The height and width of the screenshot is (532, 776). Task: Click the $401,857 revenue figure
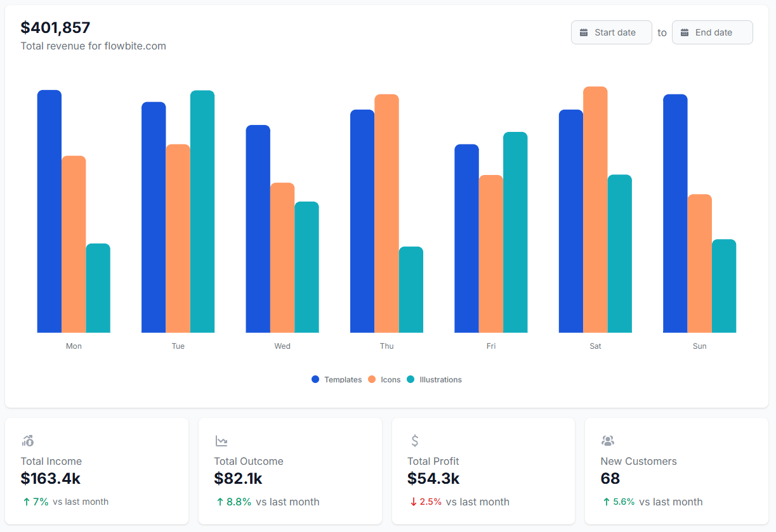[x=56, y=27]
